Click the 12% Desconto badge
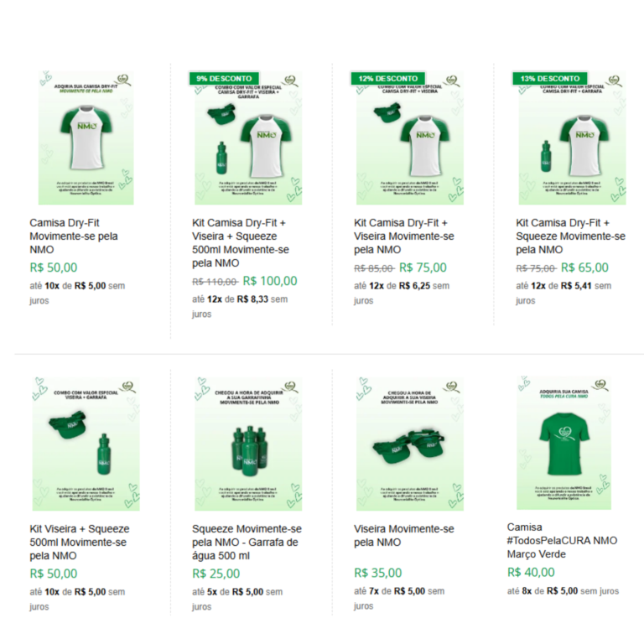The width and height of the screenshot is (644, 644). [x=386, y=78]
